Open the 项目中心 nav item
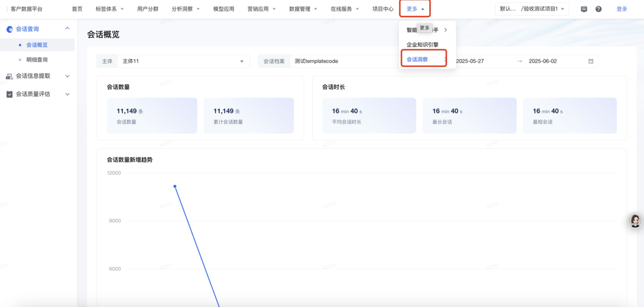The width and height of the screenshot is (644, 307). (383, 9)
